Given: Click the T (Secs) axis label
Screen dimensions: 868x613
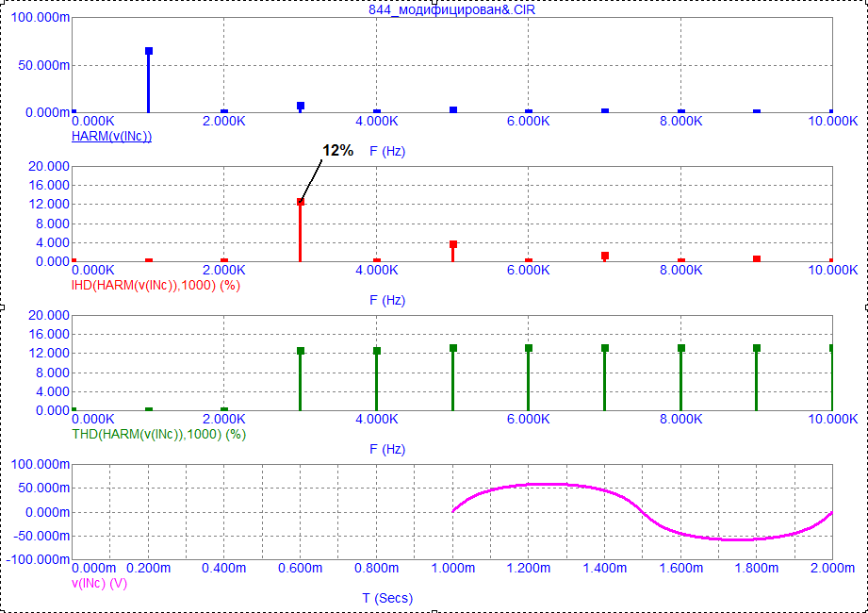Looking at the screenshot, I should pos(387,598).
